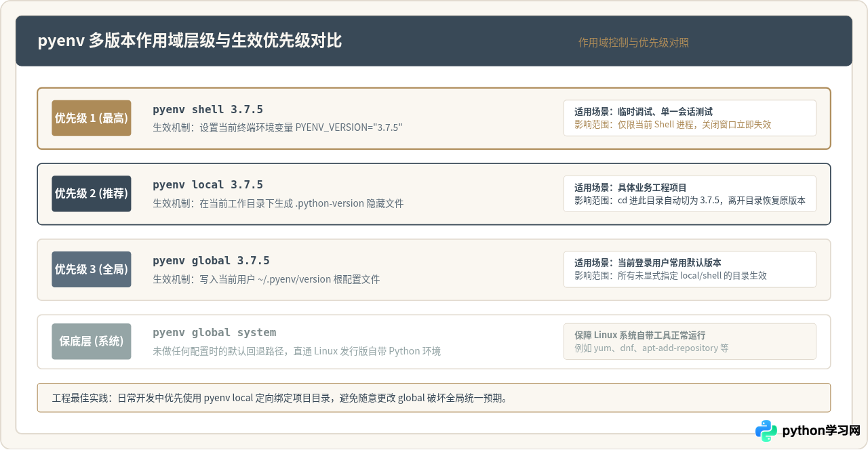Click the 优先级 3 (全局) badge
This screenshot has height=450, width=868.
[92, 269]
